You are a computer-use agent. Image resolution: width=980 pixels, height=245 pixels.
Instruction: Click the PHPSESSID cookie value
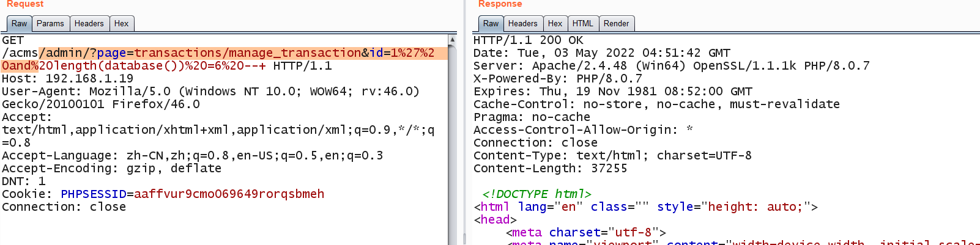click(229, 194)
